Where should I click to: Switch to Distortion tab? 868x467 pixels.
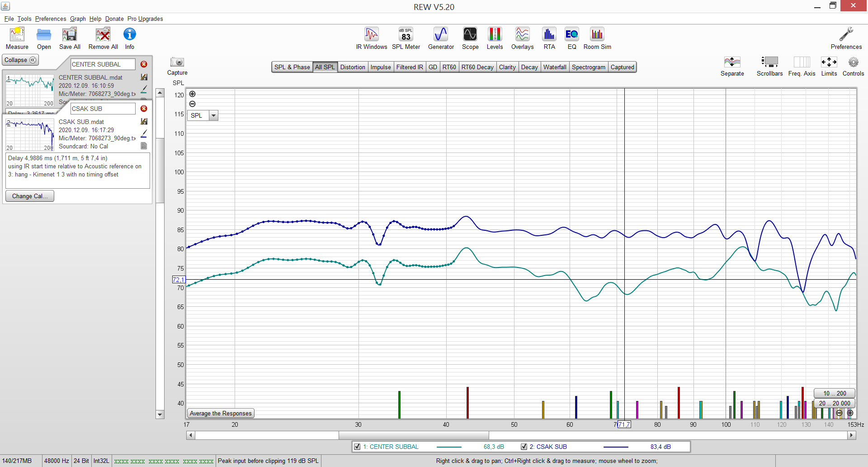(353, 67)
